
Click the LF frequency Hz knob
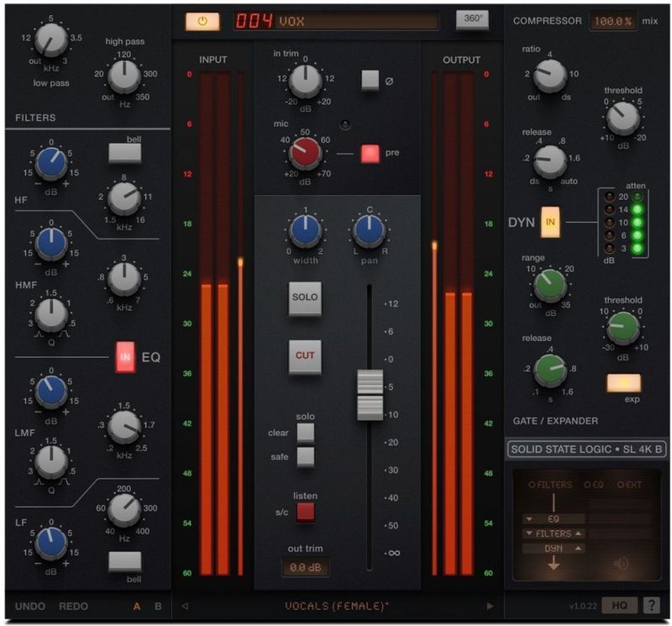tap(124, 510)
